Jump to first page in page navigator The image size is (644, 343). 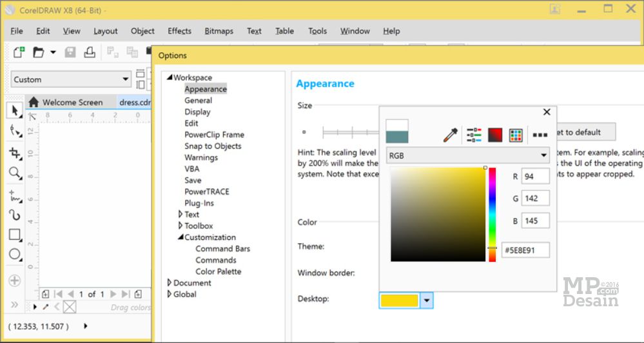(58, 294)
